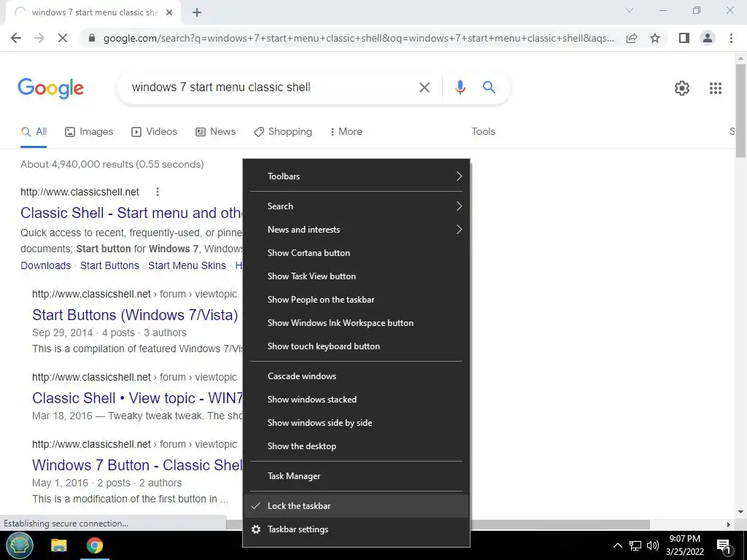Start voice search with the microphone
Screen dimensions: 747x560
pos(460,87)
